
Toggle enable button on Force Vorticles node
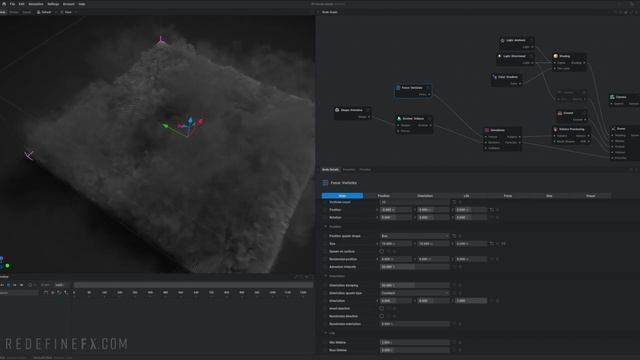click(x=428, y=88)
